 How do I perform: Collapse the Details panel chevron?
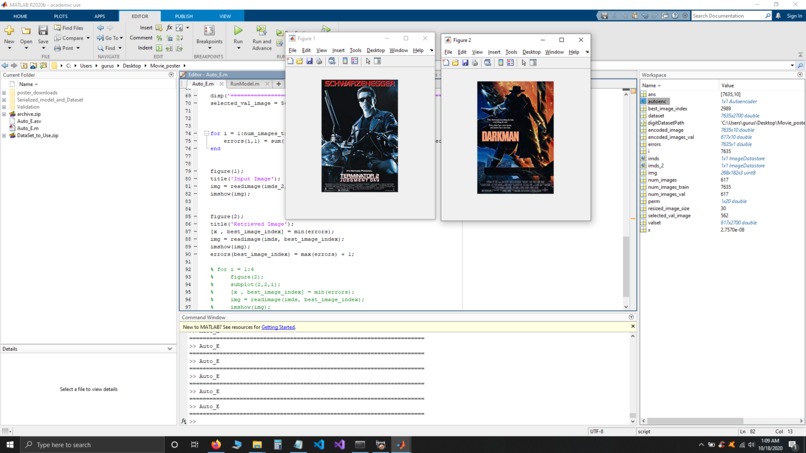170,349
